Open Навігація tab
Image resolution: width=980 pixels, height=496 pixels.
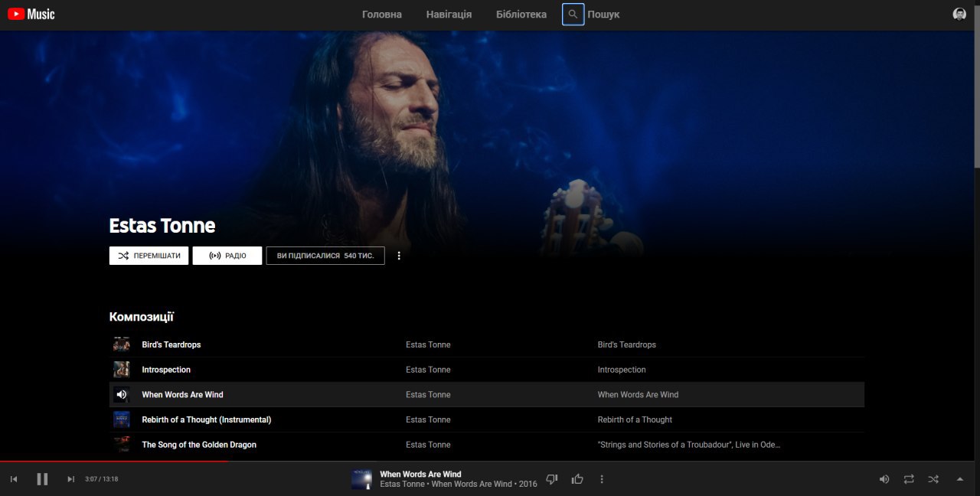pyautogui.click(x=449, y=15)
